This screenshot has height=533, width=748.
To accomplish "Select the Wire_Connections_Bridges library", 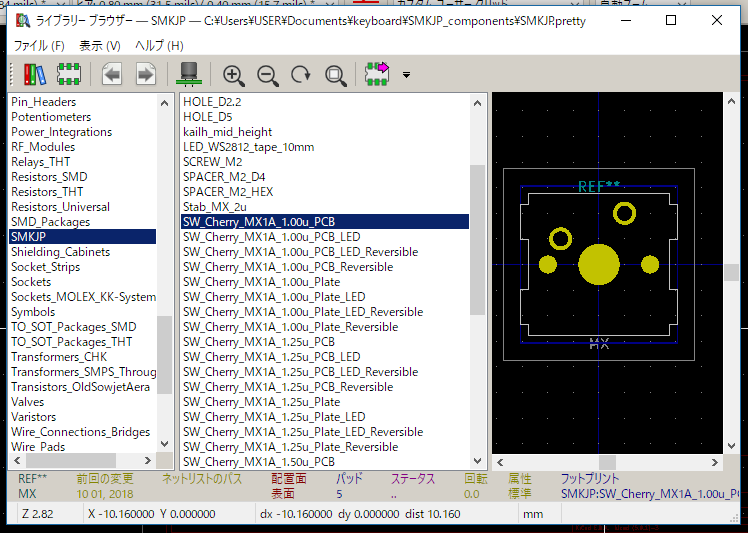I will coord(83,432).
